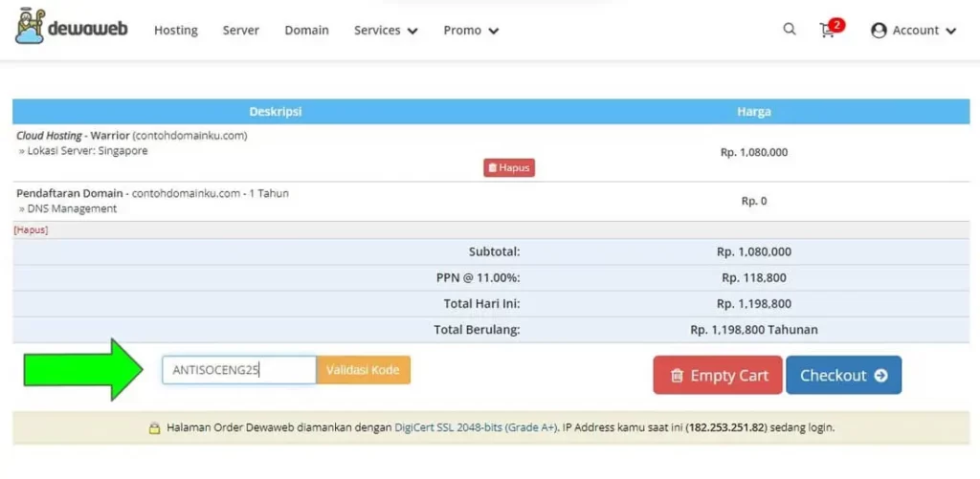Focus the promo code input field
The image size is (980, 479).
[x=239, y=370]
